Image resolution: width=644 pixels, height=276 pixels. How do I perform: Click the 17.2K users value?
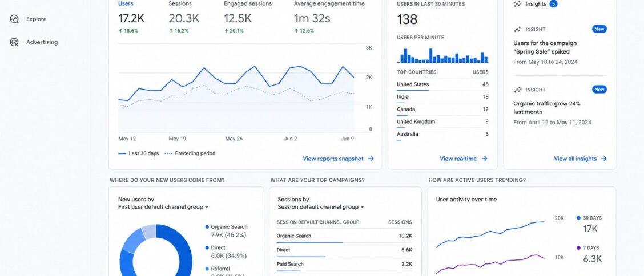(x=131, y=18)
